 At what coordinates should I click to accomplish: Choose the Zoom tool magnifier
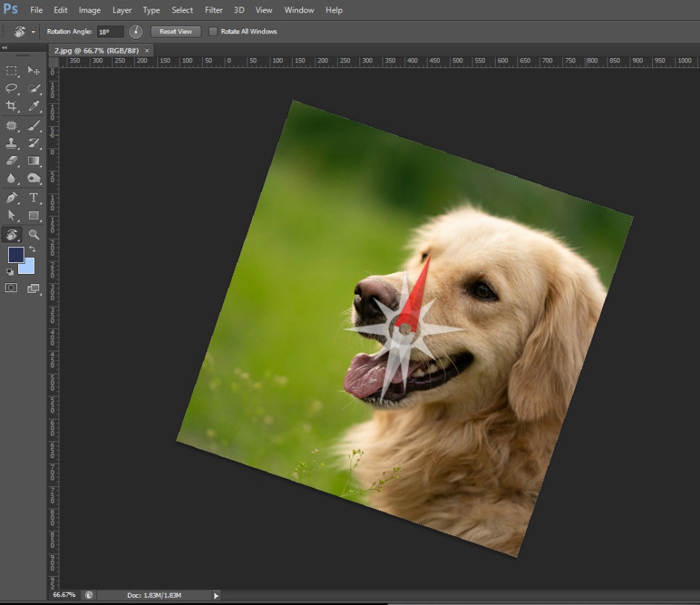[x=34, y=235]
